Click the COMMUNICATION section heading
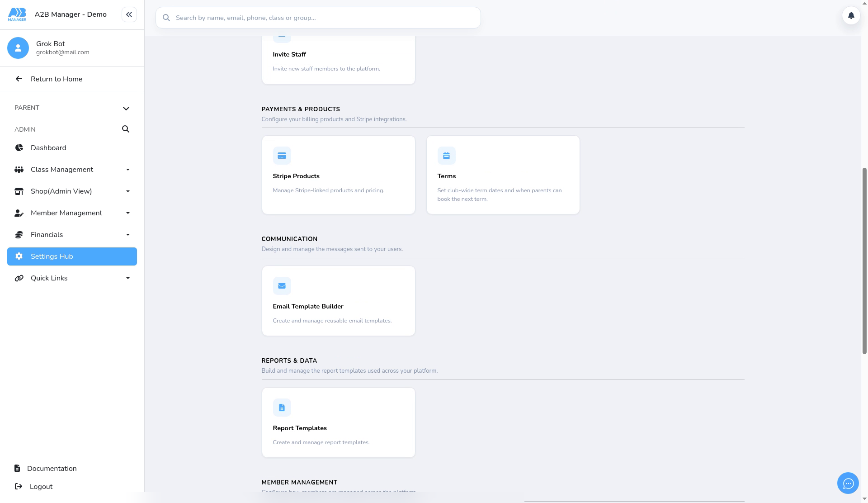 289,239
